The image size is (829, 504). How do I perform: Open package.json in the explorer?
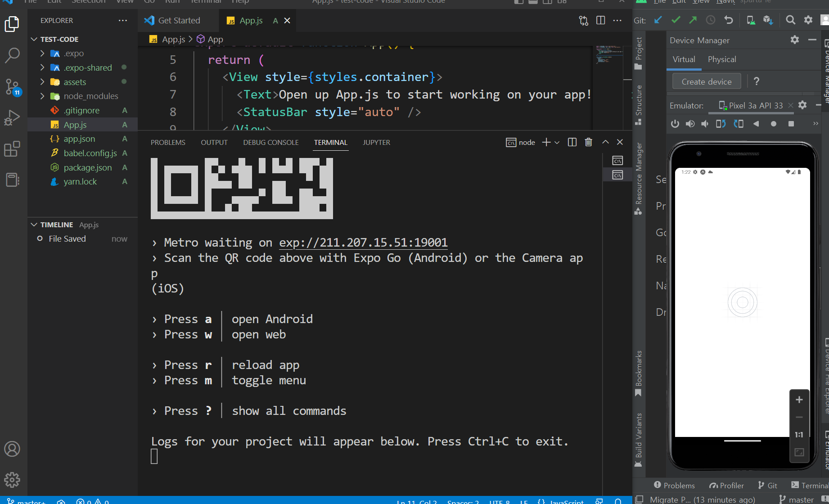[83, 167]
